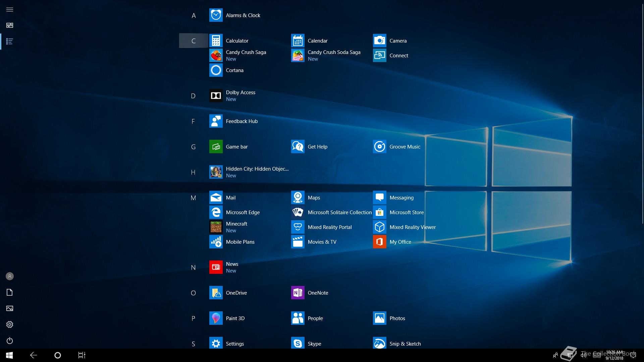
Task: Click the 'Groove Music' label text
Action: click(x=405, y=146)
